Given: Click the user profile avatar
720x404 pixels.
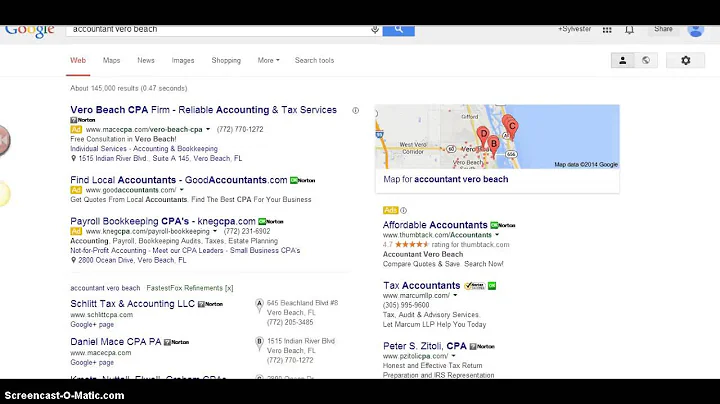Looking at the screenshot, I should coord(696,30).
